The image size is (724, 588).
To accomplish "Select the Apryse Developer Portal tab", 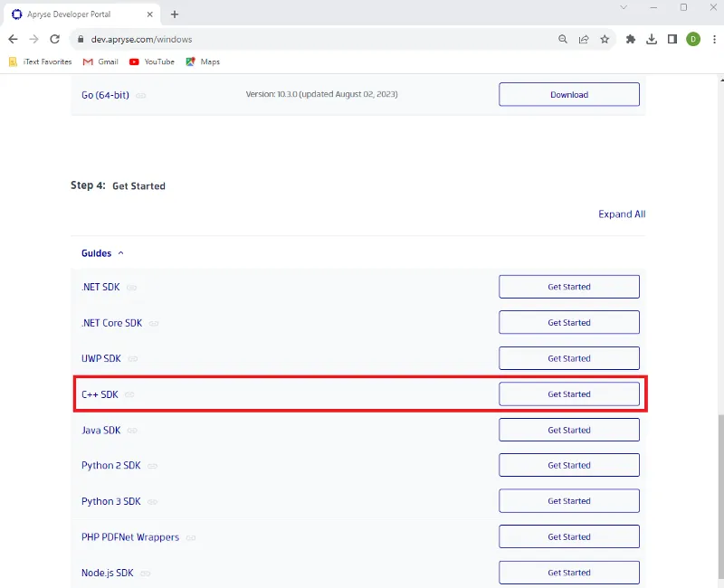I will coord(82,14).
